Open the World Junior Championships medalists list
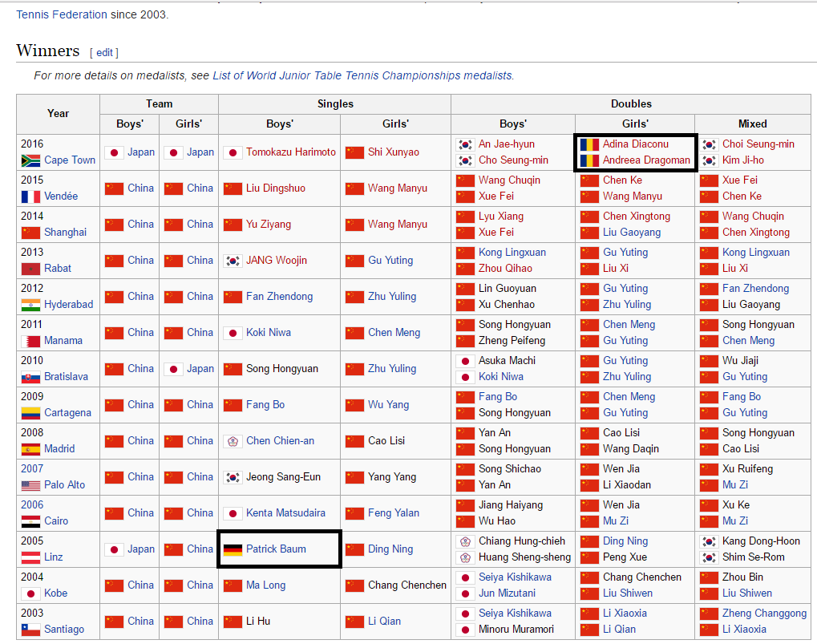This screenshot has width=817, height=644. [362, 75]
